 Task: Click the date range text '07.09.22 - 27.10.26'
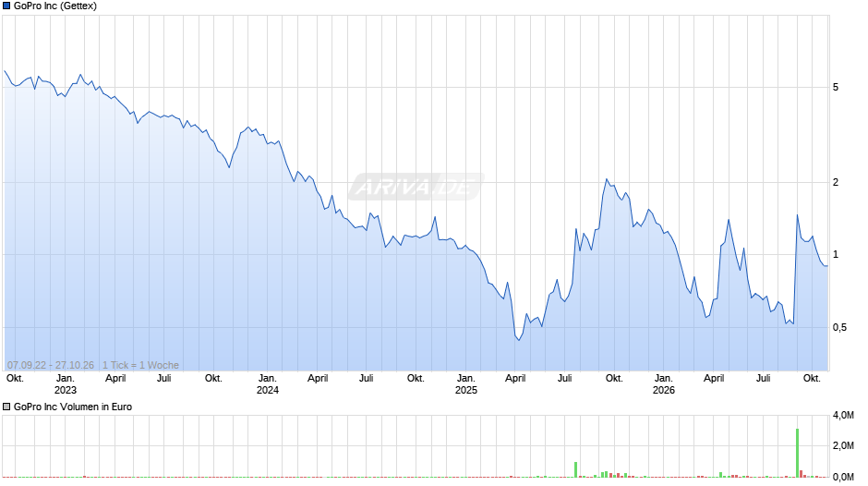click(x=51, y=365)
